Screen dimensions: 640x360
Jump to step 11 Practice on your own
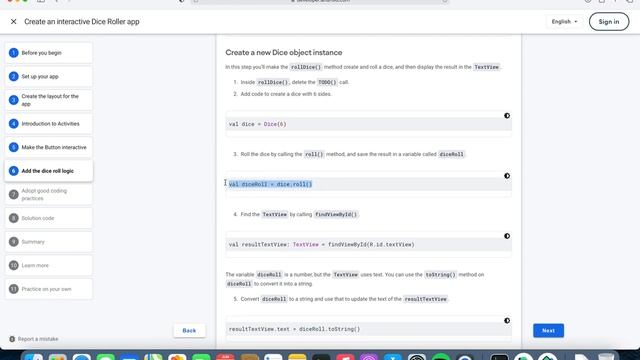(49, 289)
